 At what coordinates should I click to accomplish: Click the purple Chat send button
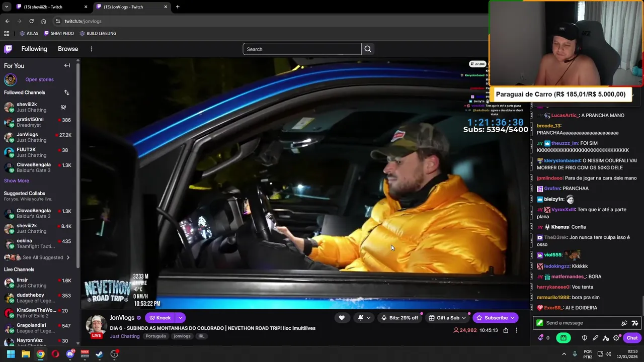(x=632, y=338)
